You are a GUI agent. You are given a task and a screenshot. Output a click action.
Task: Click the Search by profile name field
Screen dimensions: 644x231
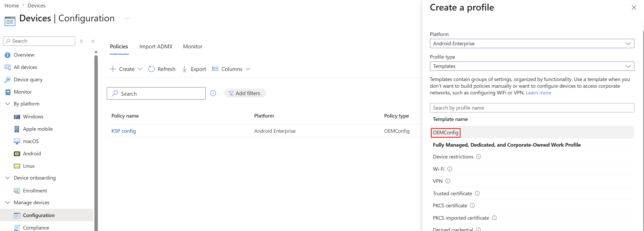pyautogui.click(x=532, y=108)
